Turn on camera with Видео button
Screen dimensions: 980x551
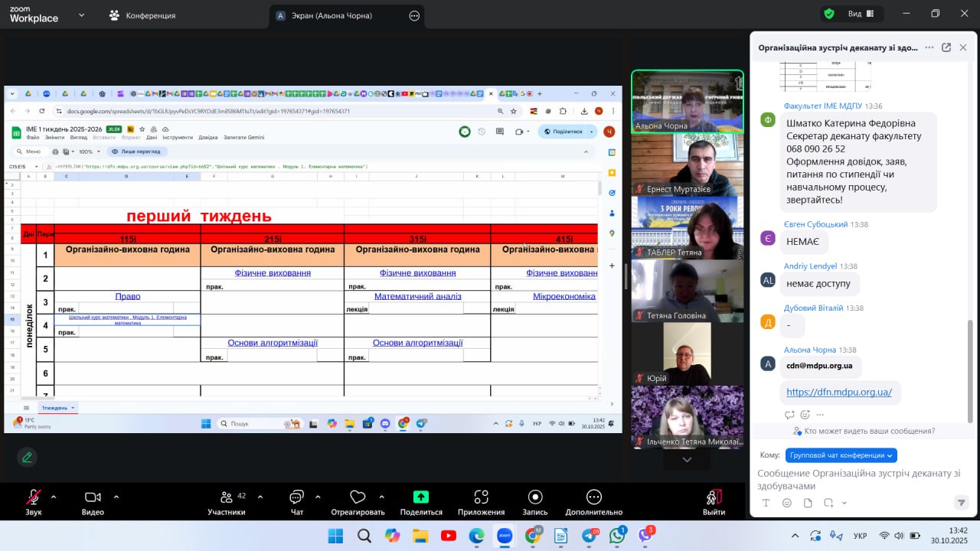point(93,498)
